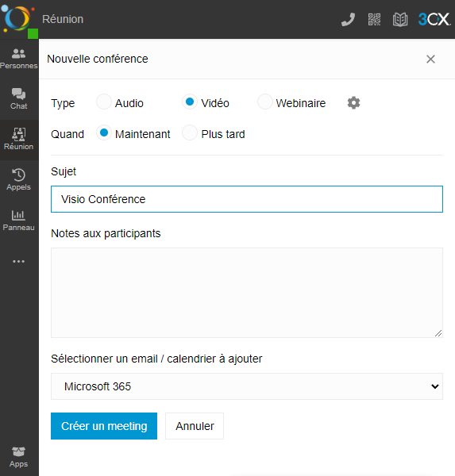Show the QR code icon
Image resolution: width=455 pixels, height=476 pixels.
pyautogui.click(x=374, y=19)
